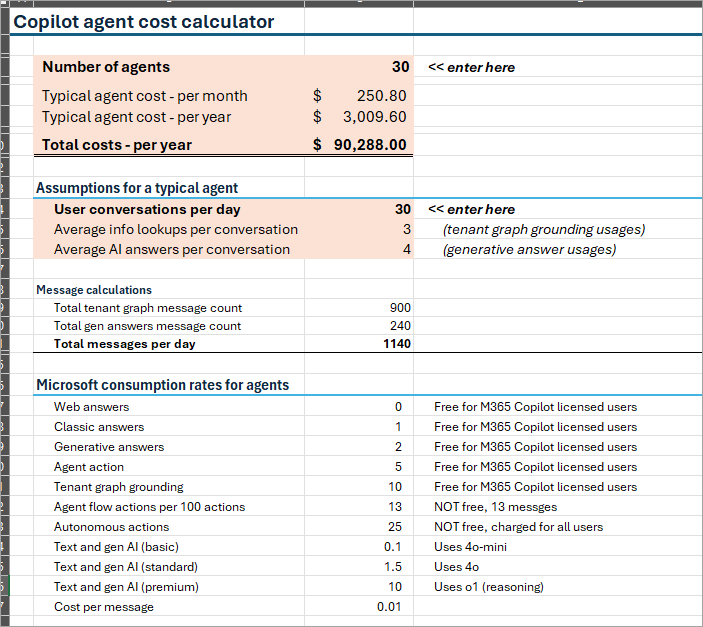Image resolution: width=703 pixels, height=627 pixels.
Task: Select the 3,009.60 yearly cost cell
Action: coord(374,117)
